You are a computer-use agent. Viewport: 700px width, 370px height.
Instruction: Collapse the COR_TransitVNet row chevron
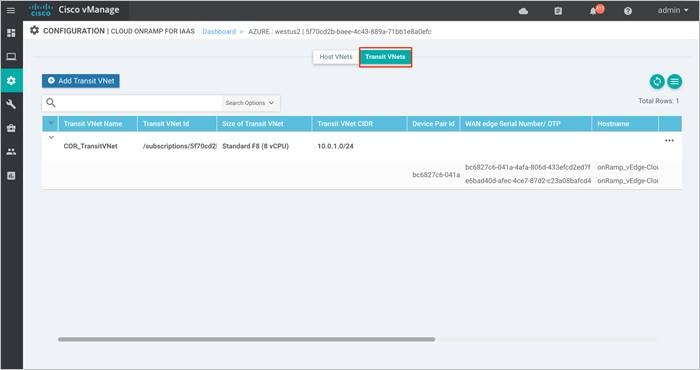51,137
